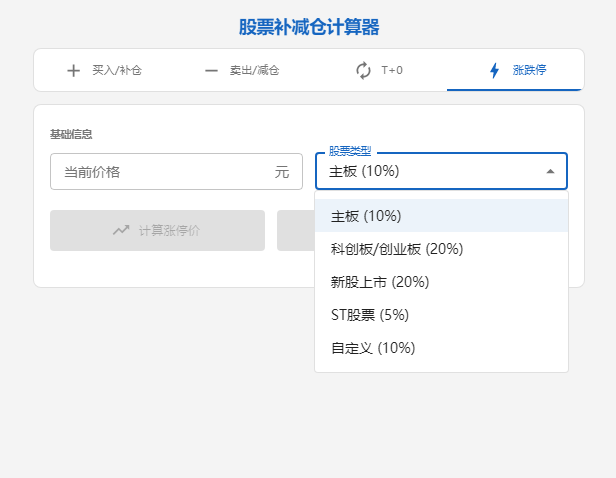The image size is (616, 478).
Task: Click the lightning bolt 涨跌停 icon
Action: pos(494,71)
